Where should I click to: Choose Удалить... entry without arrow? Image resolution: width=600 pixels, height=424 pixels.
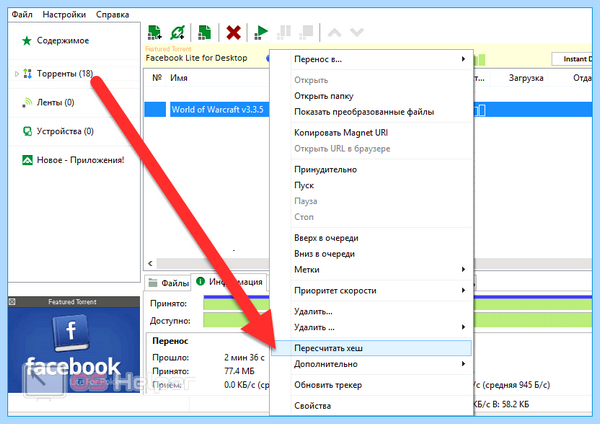pos(371,311)
